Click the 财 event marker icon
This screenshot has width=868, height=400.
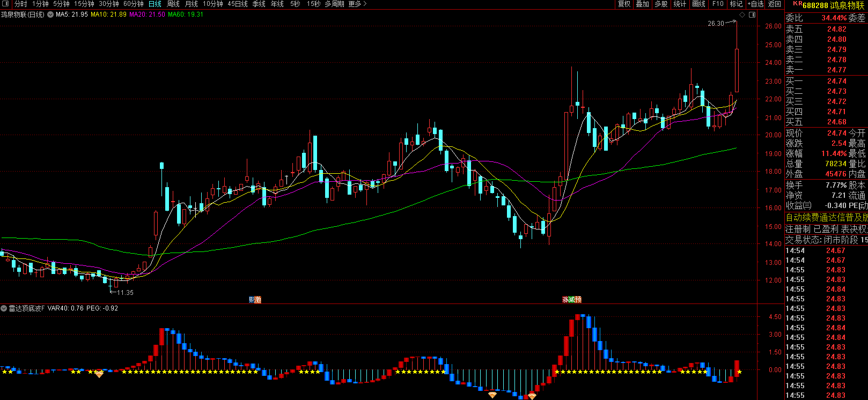(x=252, y=300)
